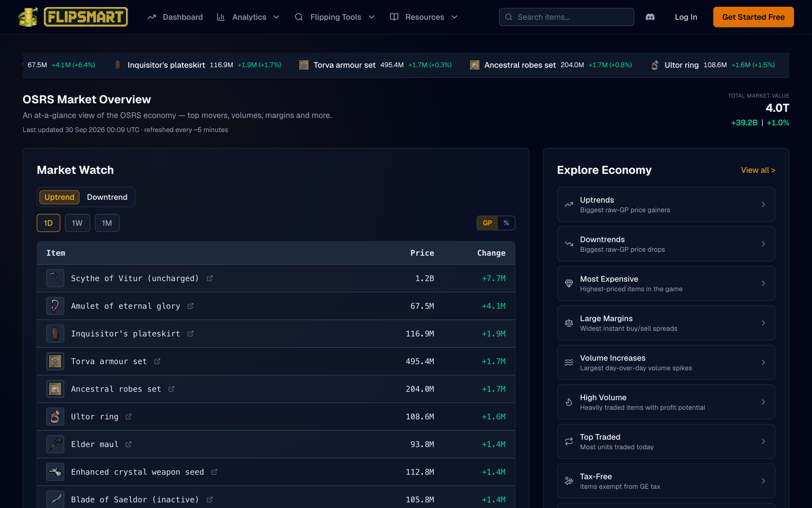This screenshot has width=812, height=508.
Task: Click the Torva armour set table icon
Action: click(55, 361)
